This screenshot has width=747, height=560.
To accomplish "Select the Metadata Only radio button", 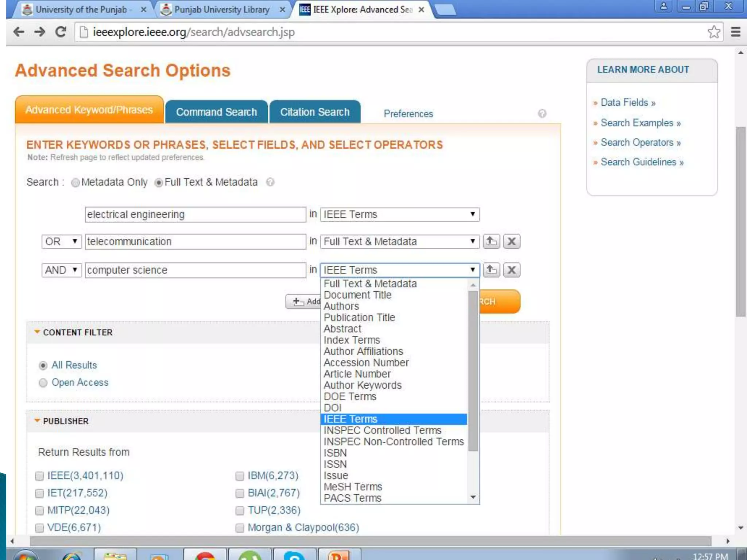I will coord(75,182).
